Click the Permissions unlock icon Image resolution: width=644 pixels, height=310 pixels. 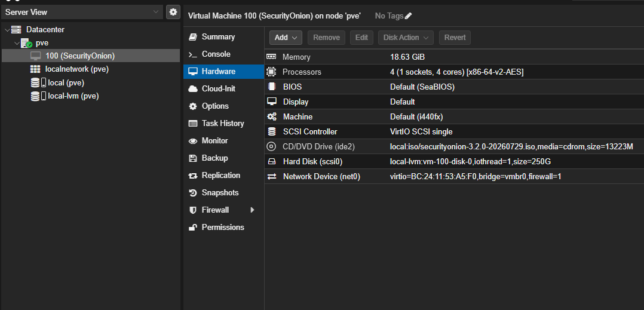tap(192, 227)
